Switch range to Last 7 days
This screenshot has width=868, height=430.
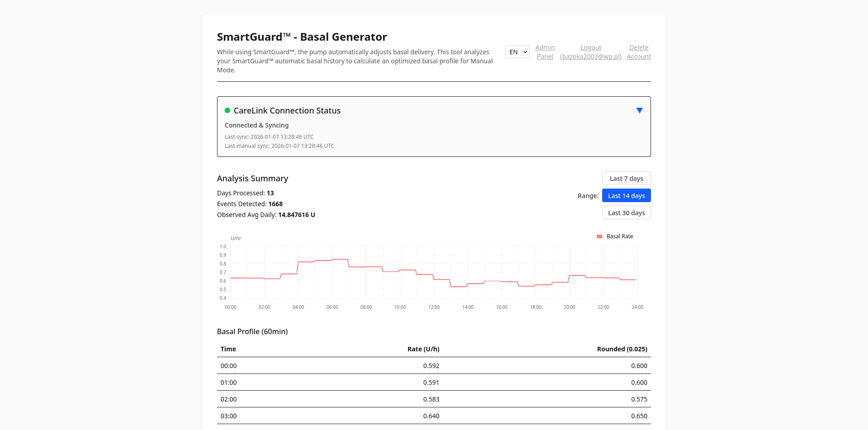626,178
